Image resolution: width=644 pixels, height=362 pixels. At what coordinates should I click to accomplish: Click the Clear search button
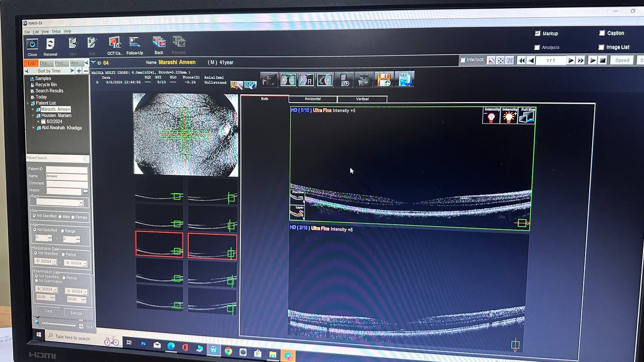[x=48, y=311]
